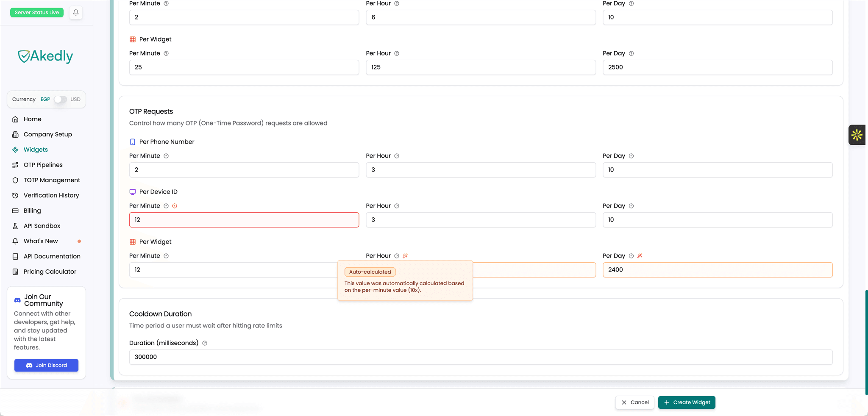Click the Verification History icon
The width and height of the screenshot is (868, 416).
pos(15,195)
